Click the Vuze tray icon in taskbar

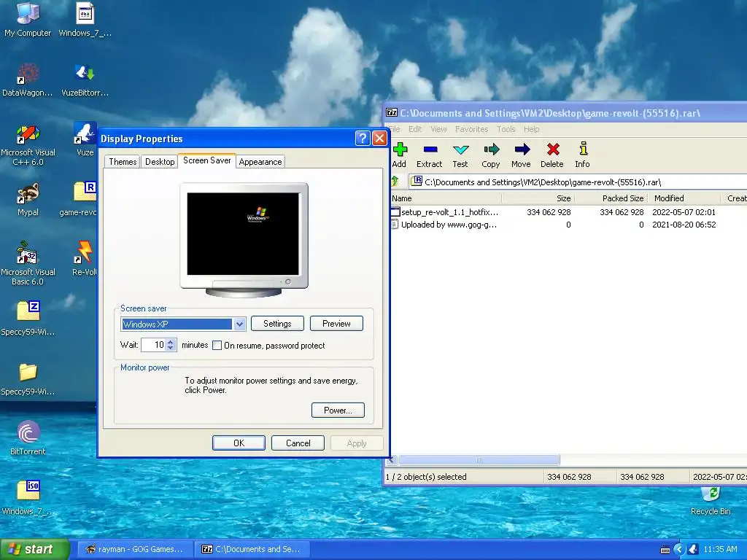coord(693,549)
